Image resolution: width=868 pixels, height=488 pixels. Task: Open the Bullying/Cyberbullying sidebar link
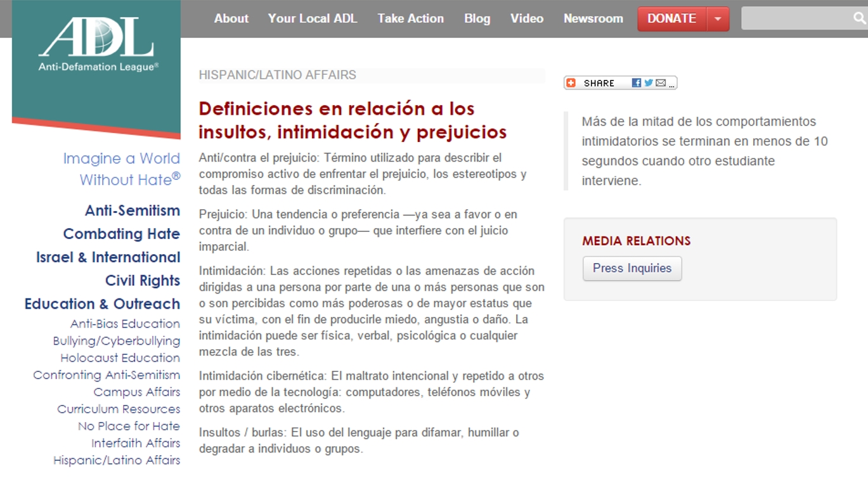[x=116, y=341]
